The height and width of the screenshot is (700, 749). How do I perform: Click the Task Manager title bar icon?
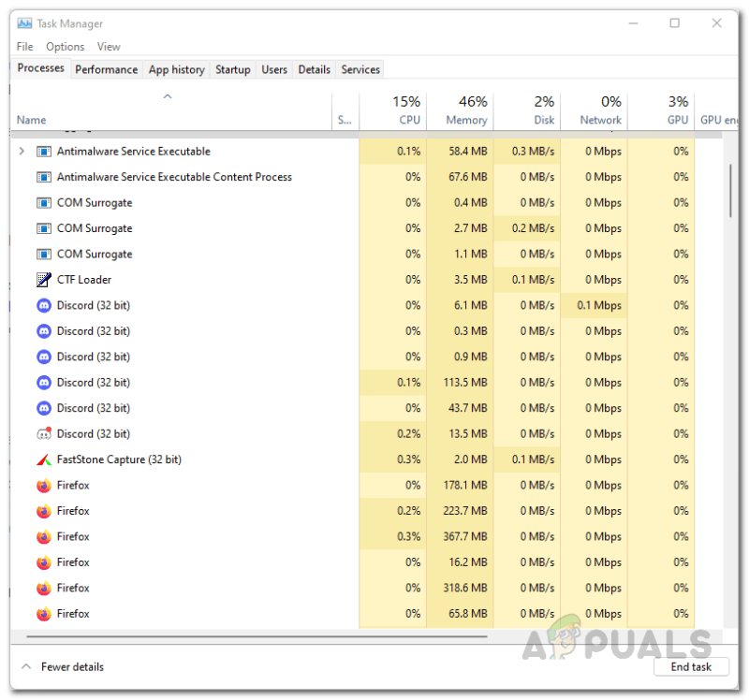point(24,22)
